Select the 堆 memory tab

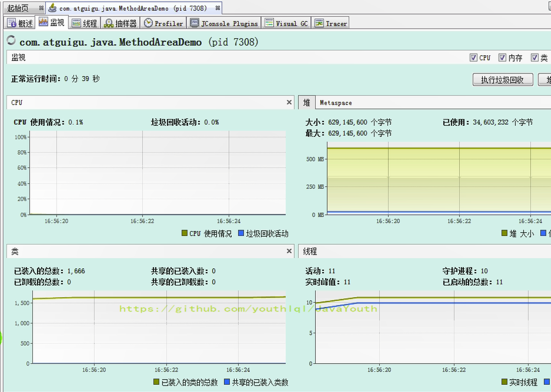[307, 102]
